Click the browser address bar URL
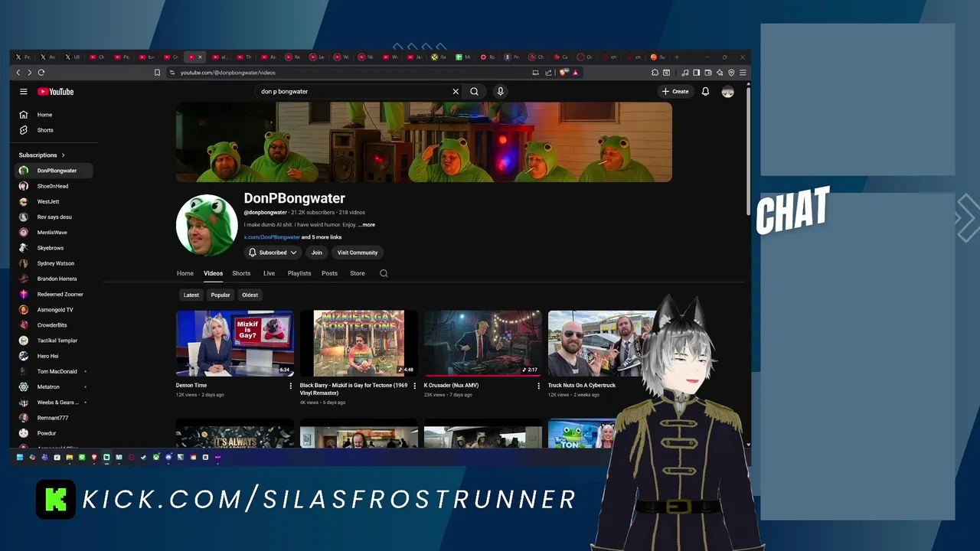980x551 pixels. (227, 73)
